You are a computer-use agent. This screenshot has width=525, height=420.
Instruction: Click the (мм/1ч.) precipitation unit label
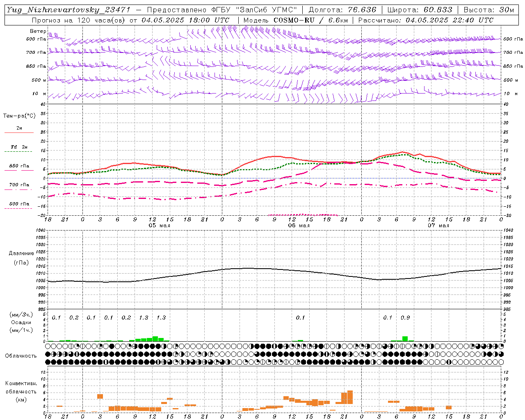point(21,330)
